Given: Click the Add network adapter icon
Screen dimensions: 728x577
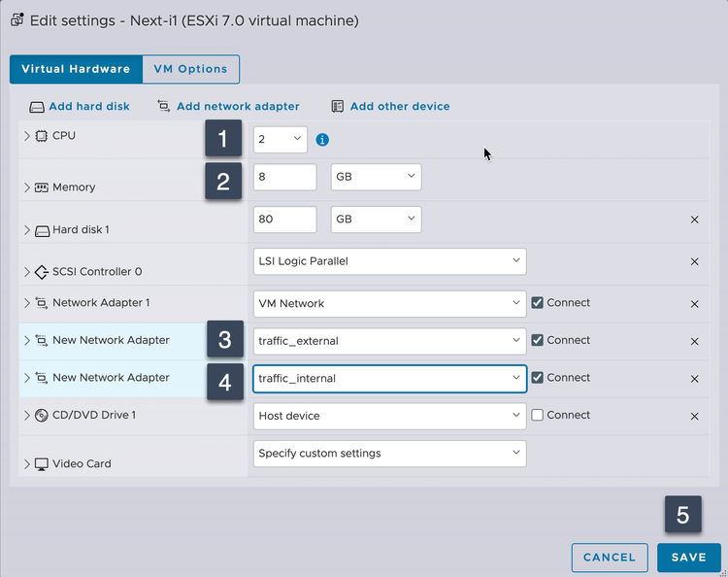Looking at the screenshot, I should 163,107.
